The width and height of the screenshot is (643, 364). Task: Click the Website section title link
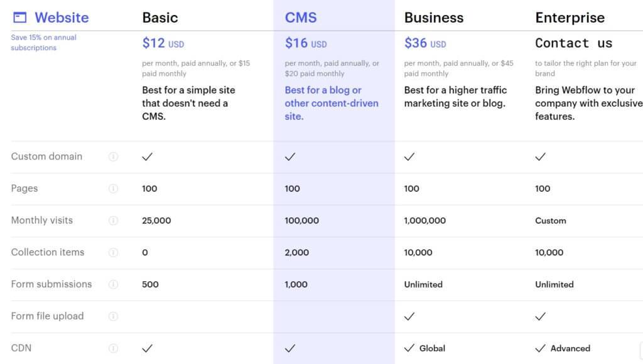(x=62, y=18)
